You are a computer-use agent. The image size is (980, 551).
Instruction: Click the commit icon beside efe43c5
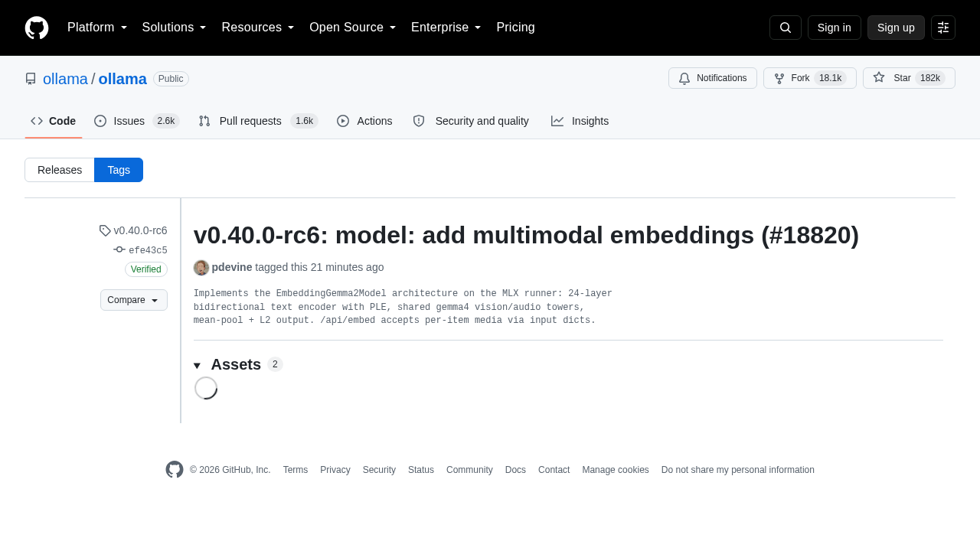[x=119, y=249]
